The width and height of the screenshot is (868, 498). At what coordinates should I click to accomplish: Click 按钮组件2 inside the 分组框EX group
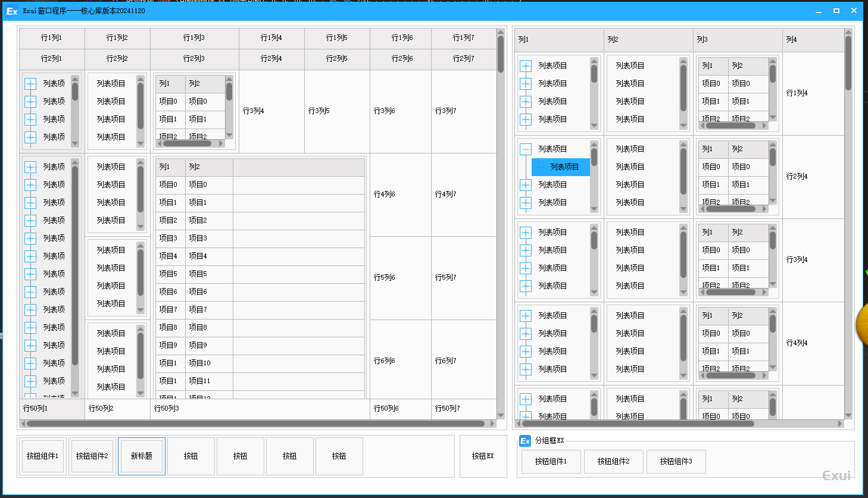(x=613, y=462)
